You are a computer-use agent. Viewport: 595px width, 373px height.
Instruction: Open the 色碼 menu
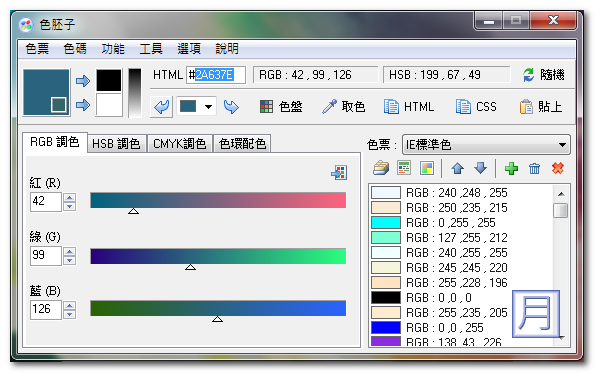(x=75, y=49)
